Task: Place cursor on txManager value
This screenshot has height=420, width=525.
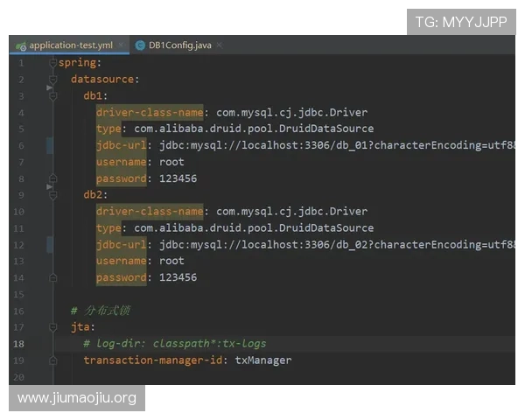Action: [262, 360]
